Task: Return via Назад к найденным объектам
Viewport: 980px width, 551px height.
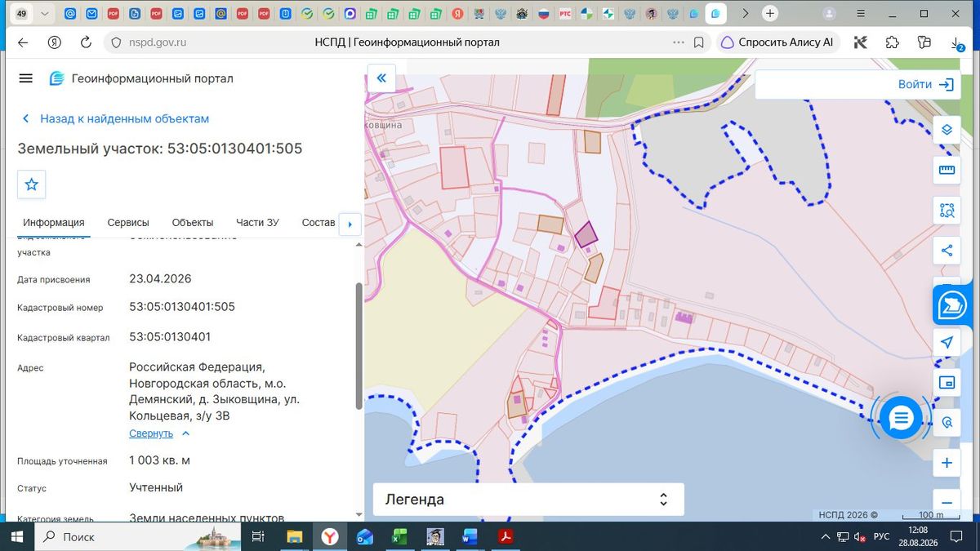Action: click(x=115, y=118)
